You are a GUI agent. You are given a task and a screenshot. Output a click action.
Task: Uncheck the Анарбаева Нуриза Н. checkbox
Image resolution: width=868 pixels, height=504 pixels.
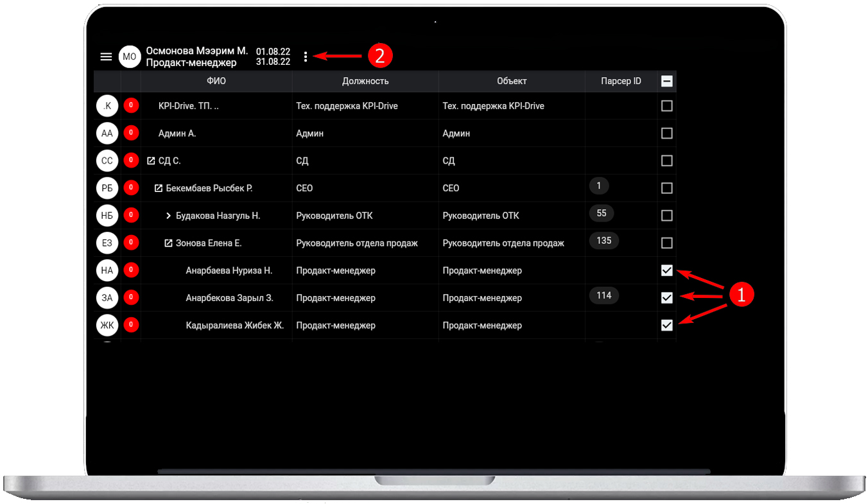(x=666, y=271)
